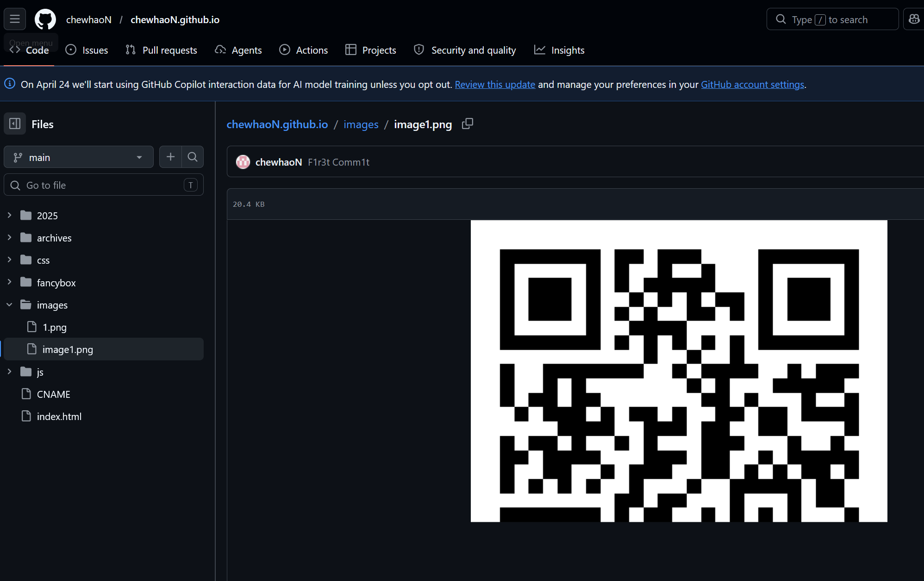Open the GitHub account settings link

tap(753, 84)
